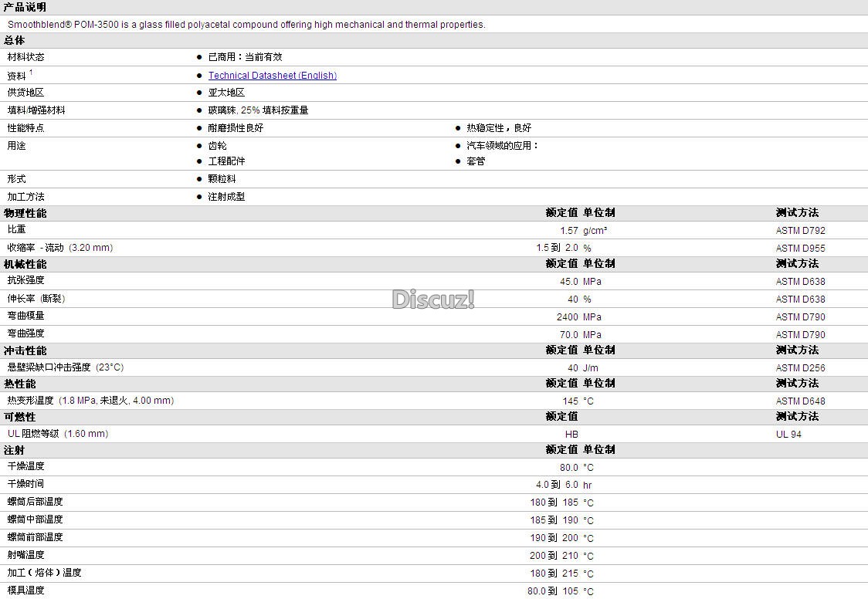Image resolution: width=868 pixels, height=599 pixels.
Task: Select the 总体 section header
Action: (15, 40)
